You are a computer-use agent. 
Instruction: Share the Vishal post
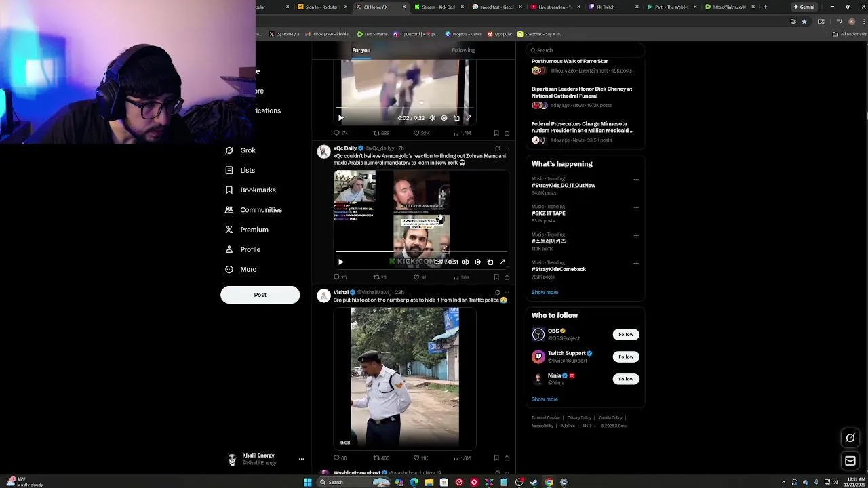[x=507, y=457]
